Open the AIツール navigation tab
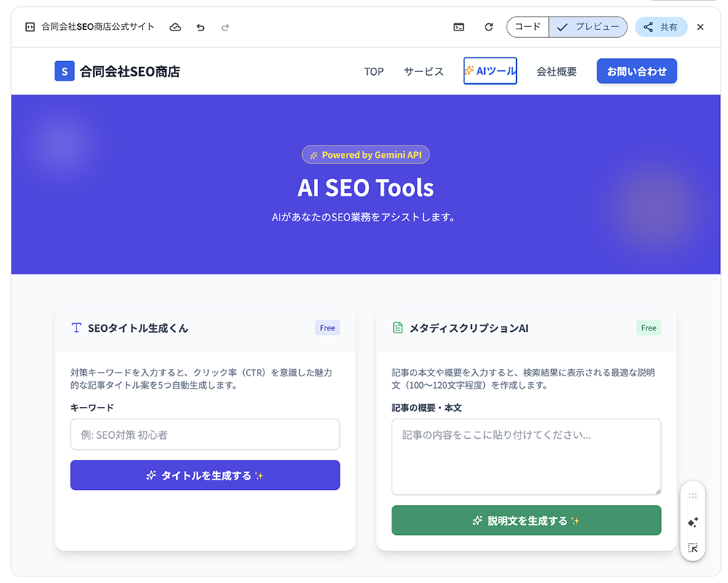Viewport: 728px width, 583px height. (490, 71)
